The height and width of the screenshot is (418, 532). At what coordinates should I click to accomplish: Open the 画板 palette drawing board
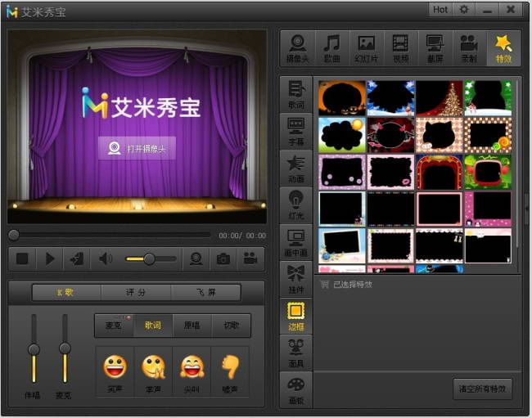click(296, 390)
